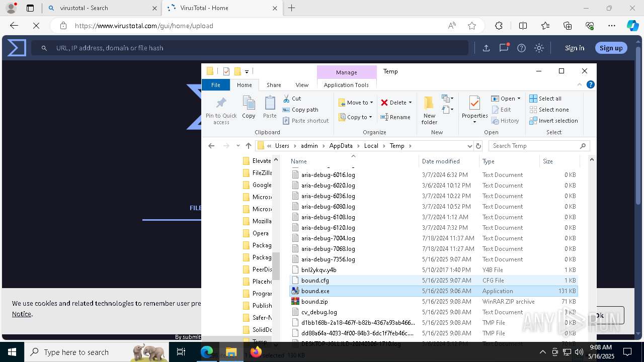Open the Delete dropdown arrow
Screen dimensions: 644x362
(x=410, y=103)
